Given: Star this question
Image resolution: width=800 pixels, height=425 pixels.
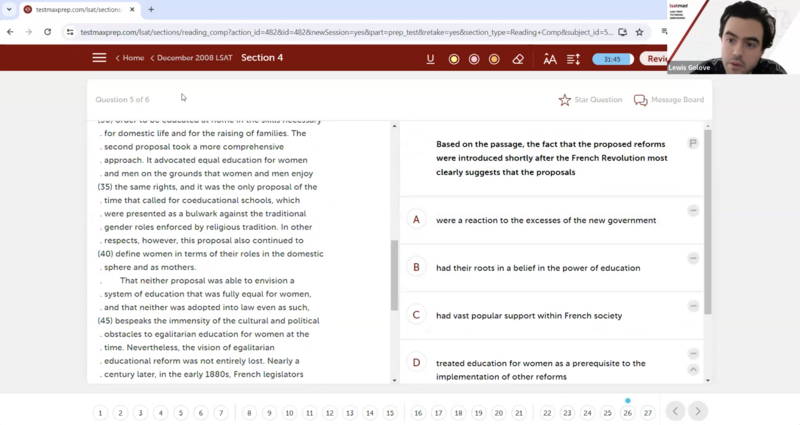Looking at the screenshot, I should 565,100.
